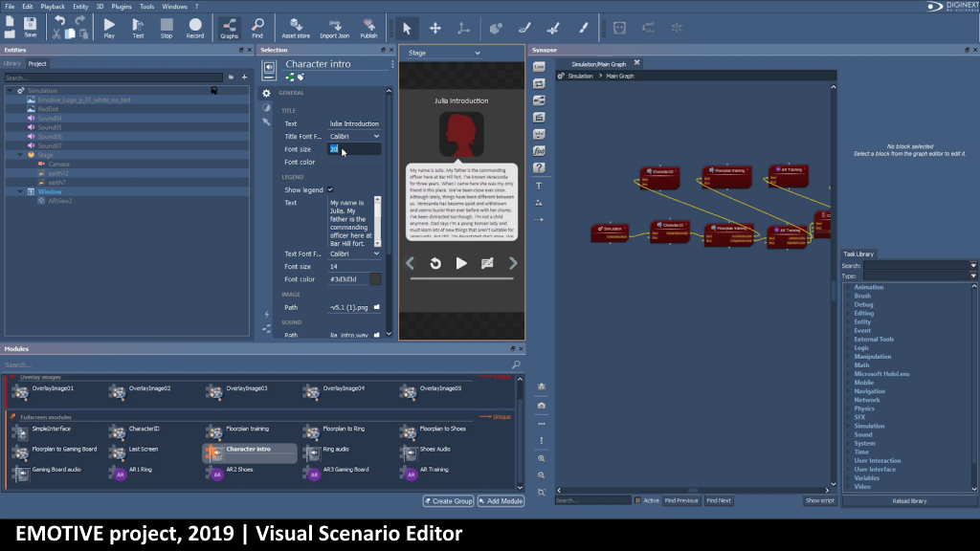980x551 pixels.
Task: Take a graph snapshot with the camera icon
Action: coord(542,405)
